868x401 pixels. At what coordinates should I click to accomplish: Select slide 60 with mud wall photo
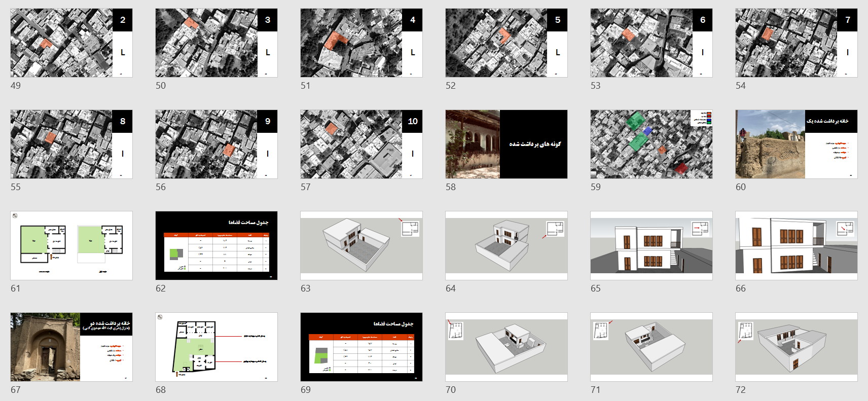796,144
